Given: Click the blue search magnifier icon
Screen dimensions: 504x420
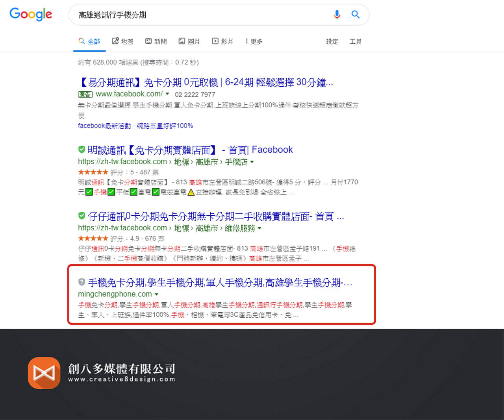Looking at the screenshot, I should 356,15.
